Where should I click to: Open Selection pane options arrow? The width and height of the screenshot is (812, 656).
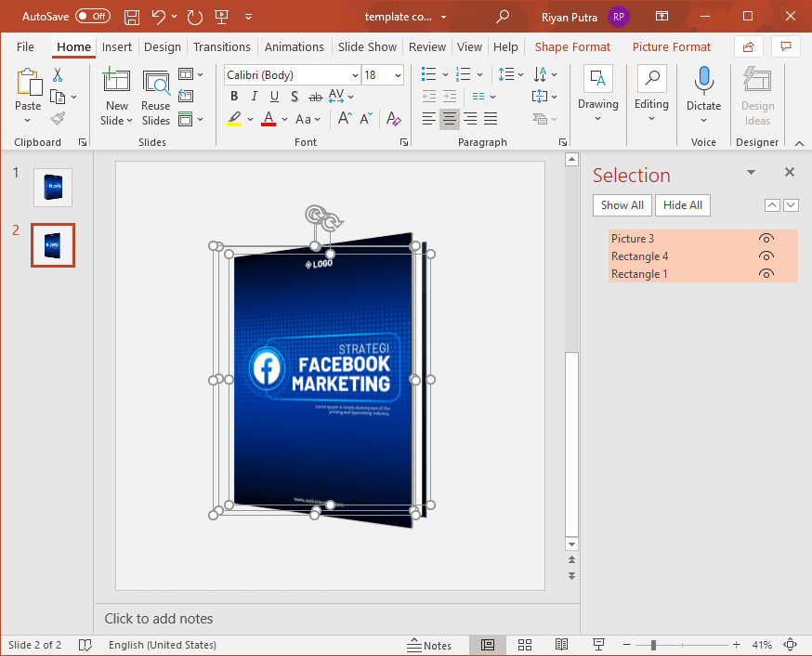[x=751, y=173]
